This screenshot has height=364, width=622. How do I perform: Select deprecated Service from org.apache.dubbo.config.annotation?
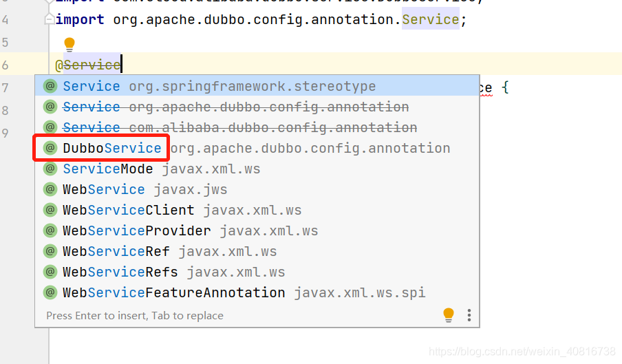tap(257, 107)
